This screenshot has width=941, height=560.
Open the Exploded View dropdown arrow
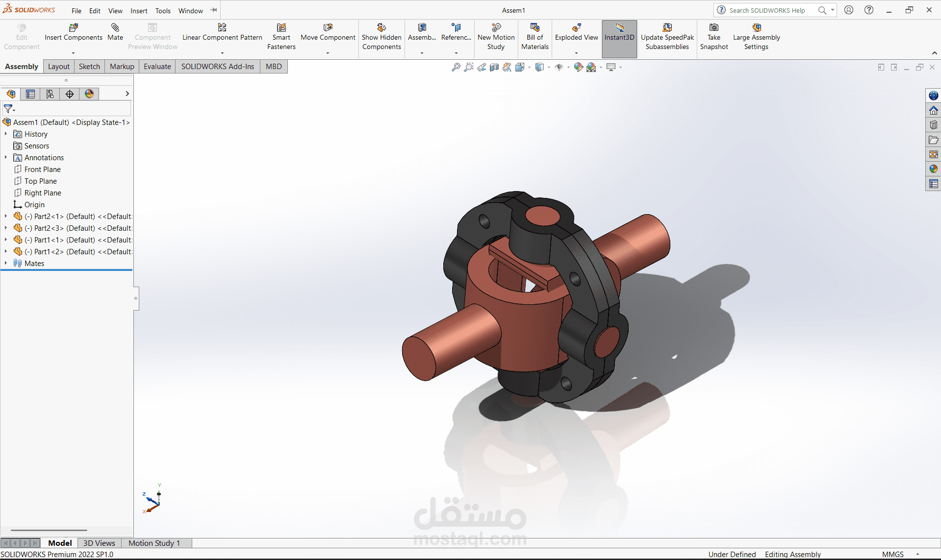point(576,53)
